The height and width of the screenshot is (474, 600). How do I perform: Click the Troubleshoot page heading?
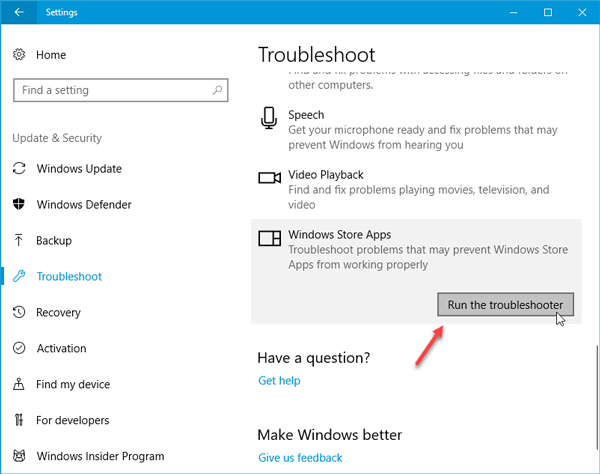tap(316, 55)
